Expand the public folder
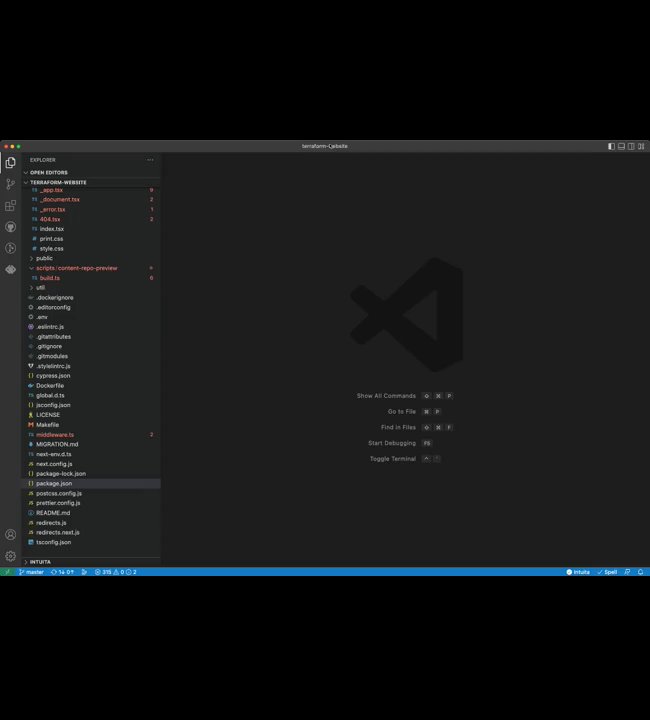 tap(91, 258)
